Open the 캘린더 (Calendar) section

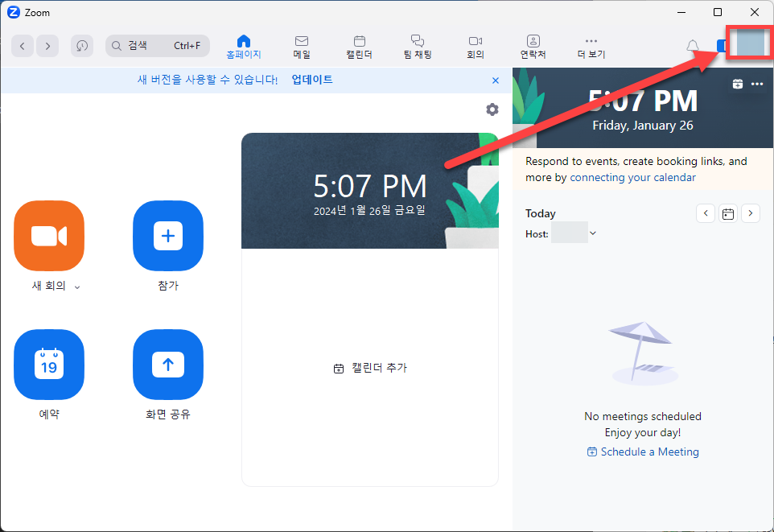pyautogui.click(x=359, y=46)
